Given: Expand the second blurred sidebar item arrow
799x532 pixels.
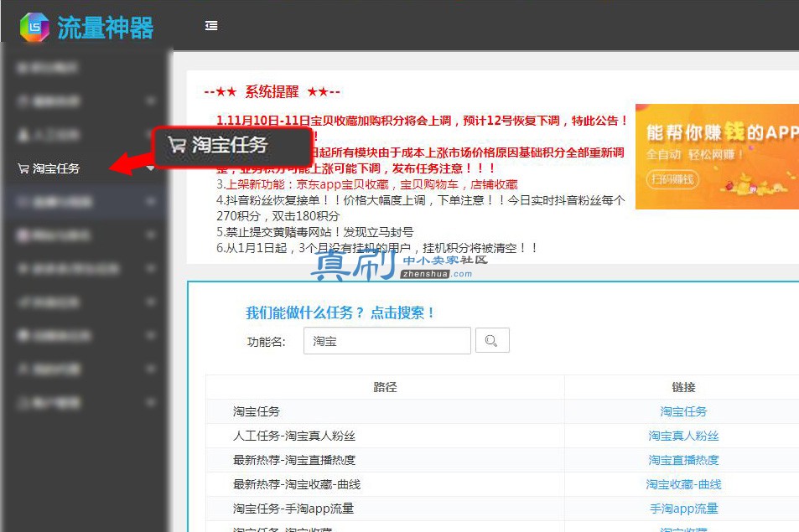Looking at the screenshot, I should pos(150,101).
